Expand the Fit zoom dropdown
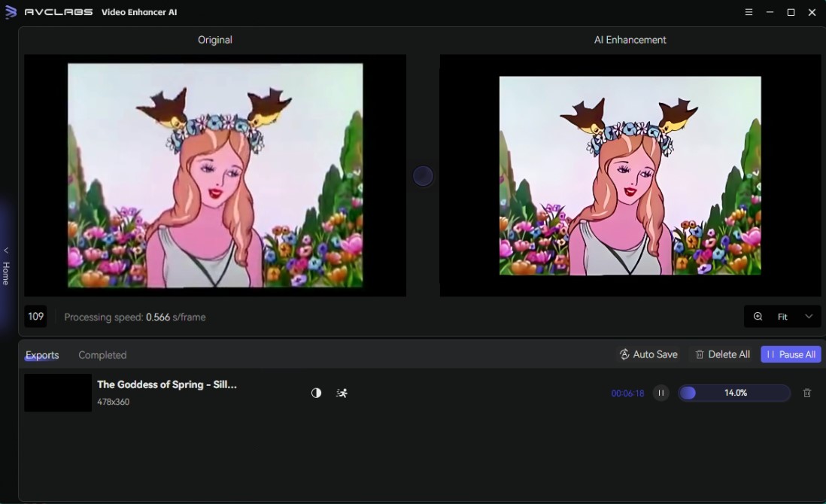826x504 pixels. point(809,317)
